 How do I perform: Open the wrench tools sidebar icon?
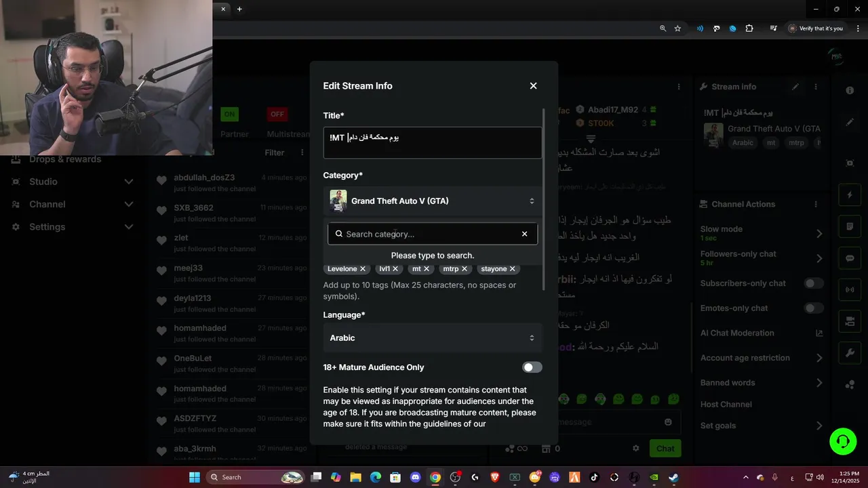(850, 352)
